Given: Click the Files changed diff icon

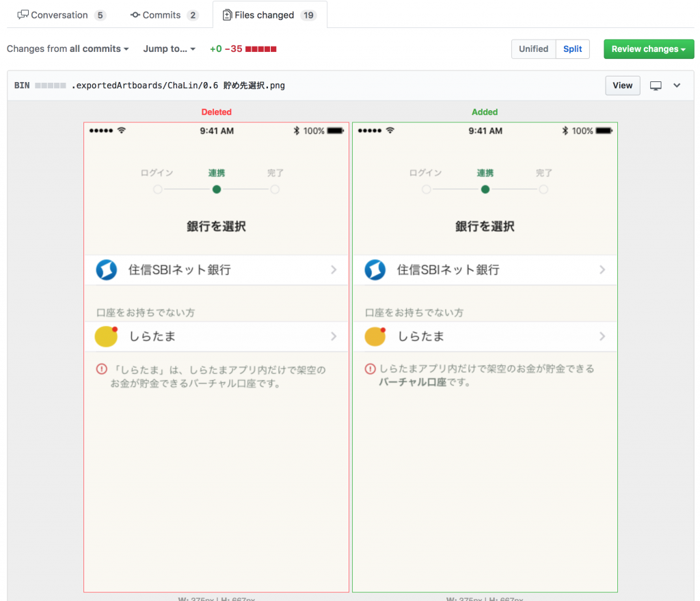Looking at the screenshot, I should pos(227,15).
